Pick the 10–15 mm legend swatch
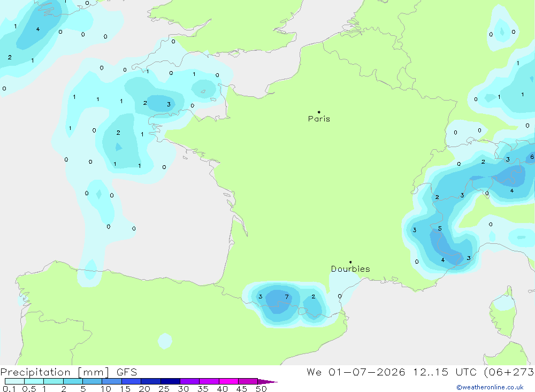This screenshot has height=392, width=535. (112, 381)
